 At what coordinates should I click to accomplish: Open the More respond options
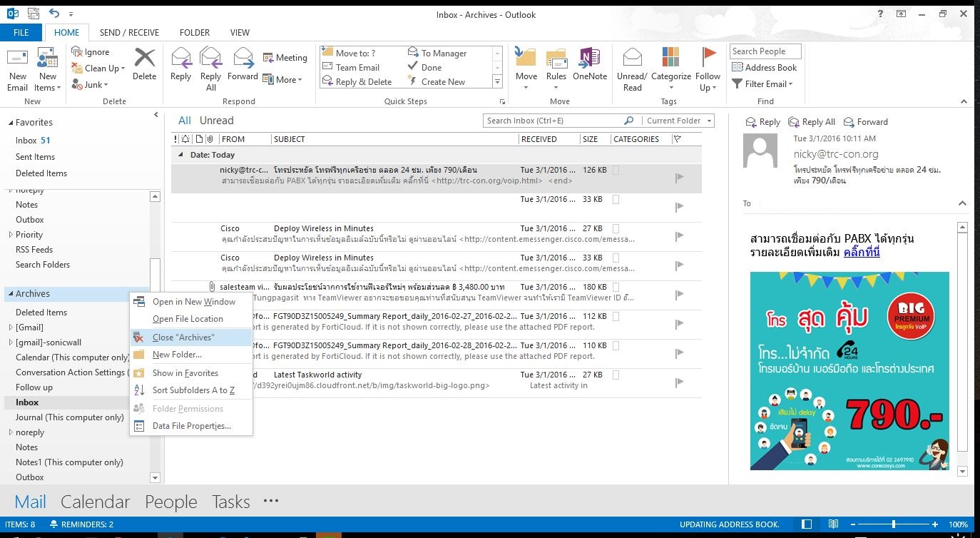coord(282,79)
